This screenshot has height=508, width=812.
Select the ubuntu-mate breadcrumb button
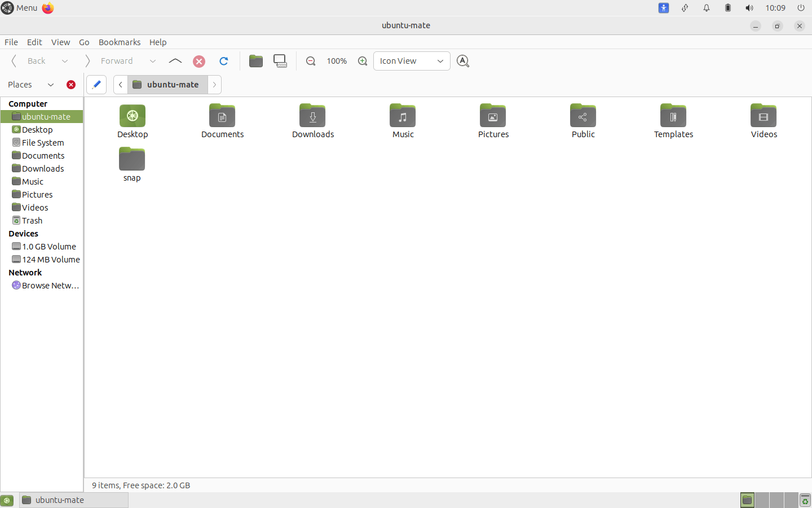[x=168, y=84]
